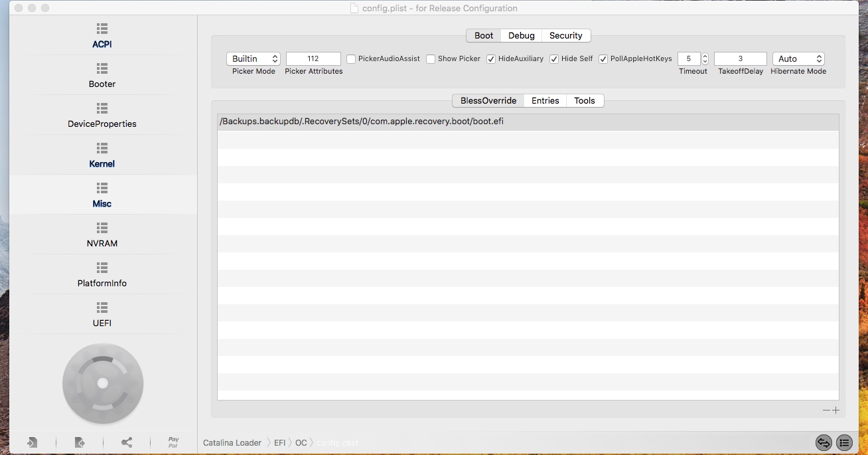Click OC in the path bar
868x455 pixels.
301,443
